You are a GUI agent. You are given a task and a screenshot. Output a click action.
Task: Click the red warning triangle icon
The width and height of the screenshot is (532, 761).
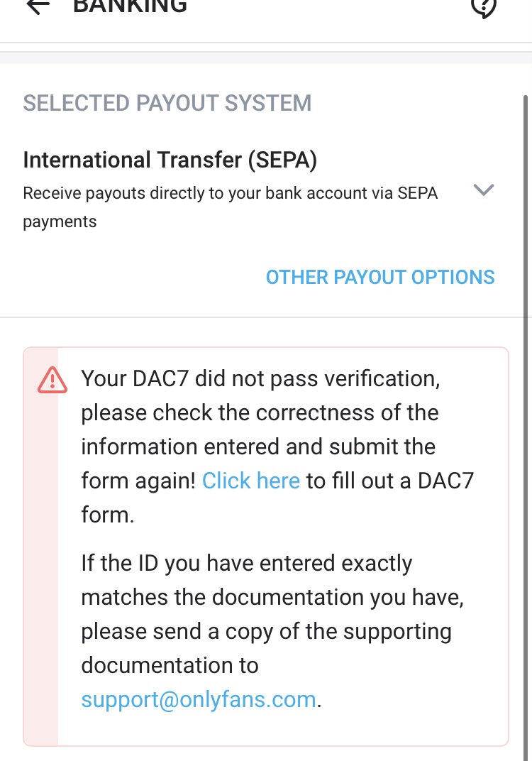52,380
